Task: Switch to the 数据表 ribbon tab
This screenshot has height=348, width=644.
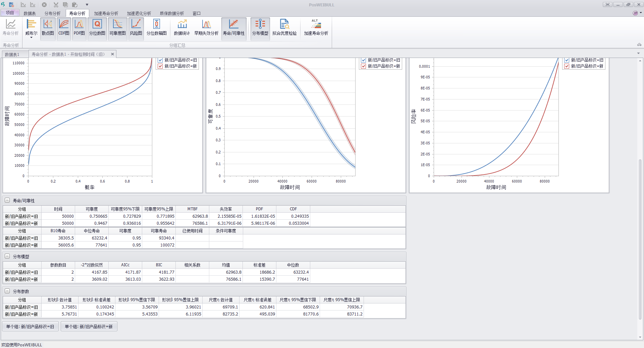Action: click(x=30, y=13)
